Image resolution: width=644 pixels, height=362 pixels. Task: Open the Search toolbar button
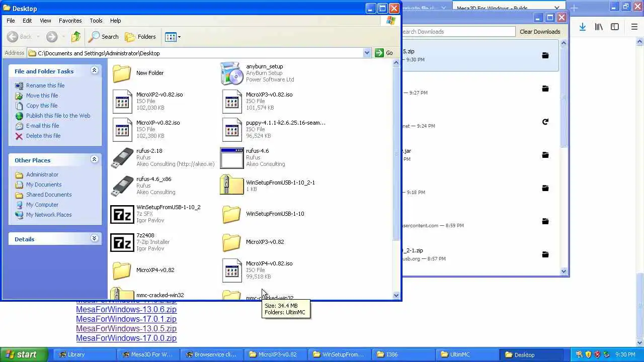coord(104,37)
